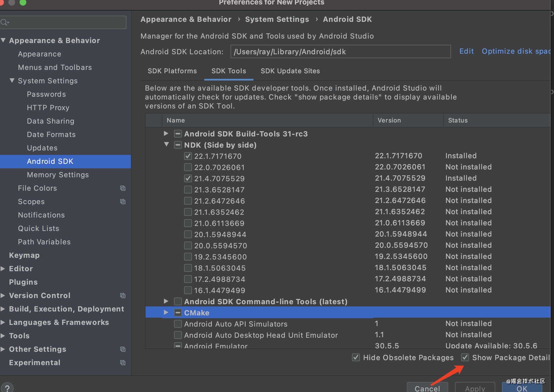Click the green maximize window button
Viewport: 554px width, 392px height.
pos(23,3)
